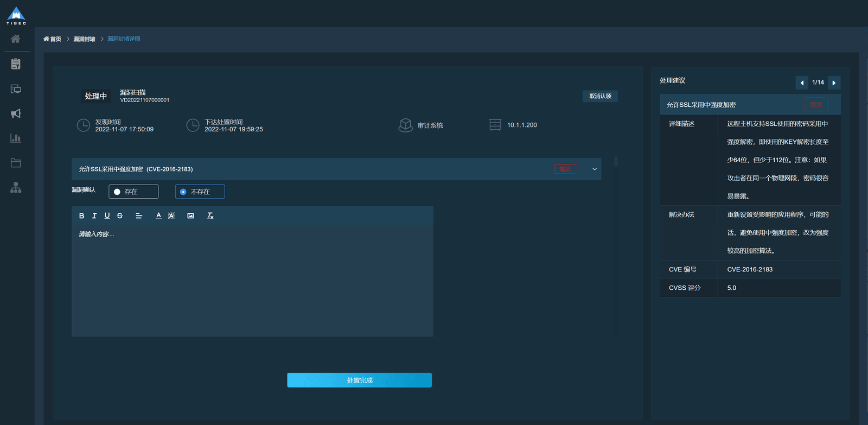Go to 首页 breadcrumb
The image size is (868, 425).
pos(53,39)
